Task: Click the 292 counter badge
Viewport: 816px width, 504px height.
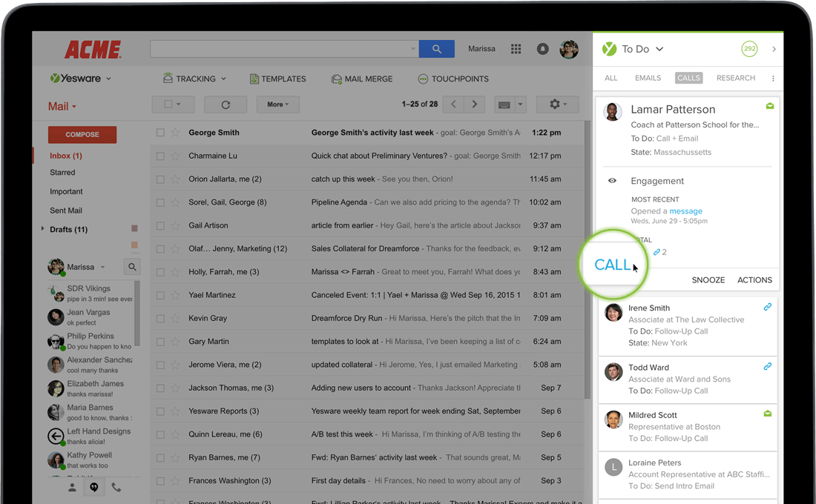Action: pos(749,49)
